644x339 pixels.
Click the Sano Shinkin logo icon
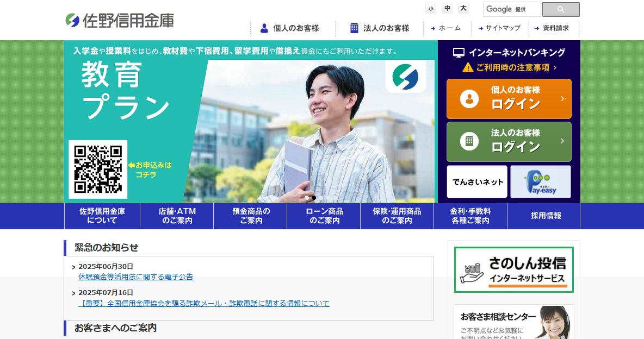tap(72, 20)
